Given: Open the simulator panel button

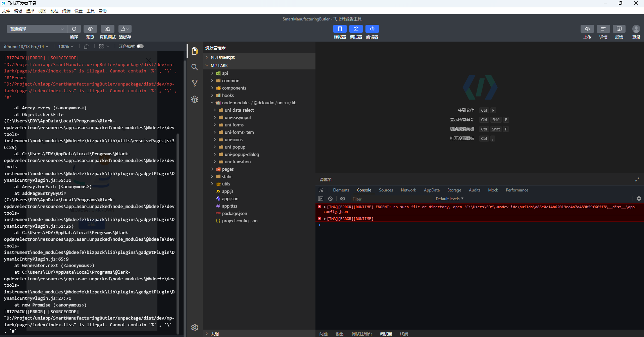Looking at the screenshot, I should (340, 29).
